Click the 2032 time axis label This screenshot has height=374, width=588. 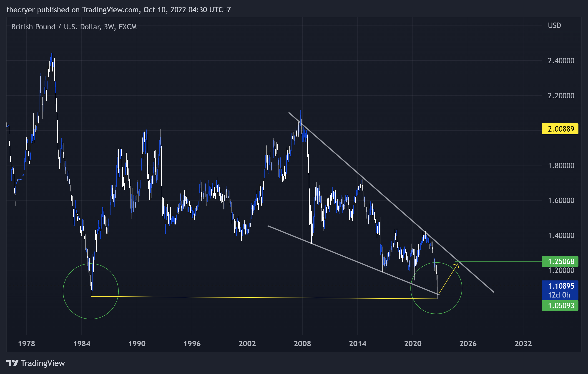[523, 344]
